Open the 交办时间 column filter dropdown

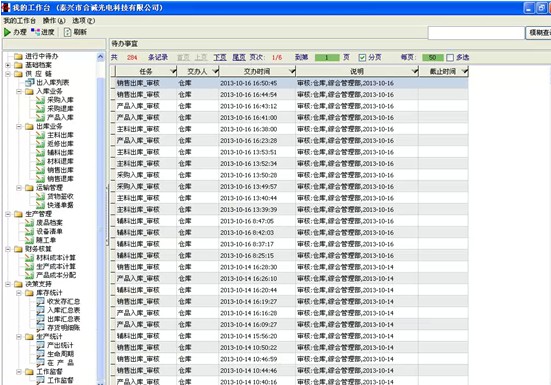pos(292,71)
